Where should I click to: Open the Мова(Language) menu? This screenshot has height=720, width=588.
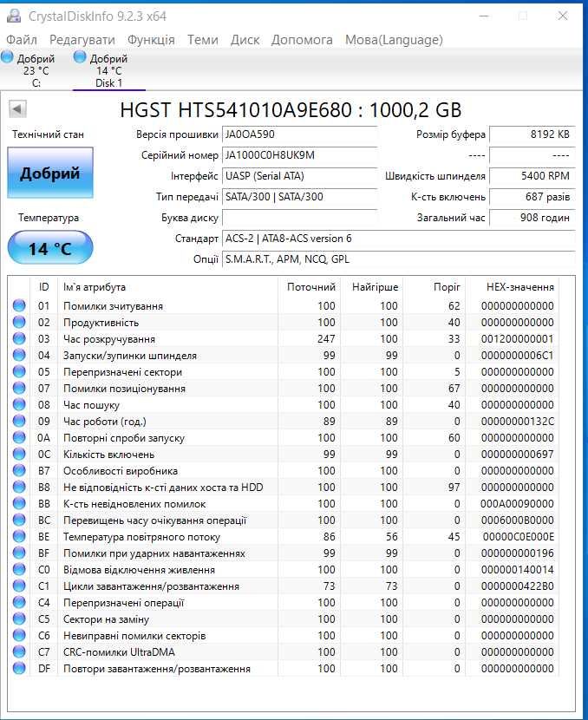pyautogui.click(x=394, y=40)
